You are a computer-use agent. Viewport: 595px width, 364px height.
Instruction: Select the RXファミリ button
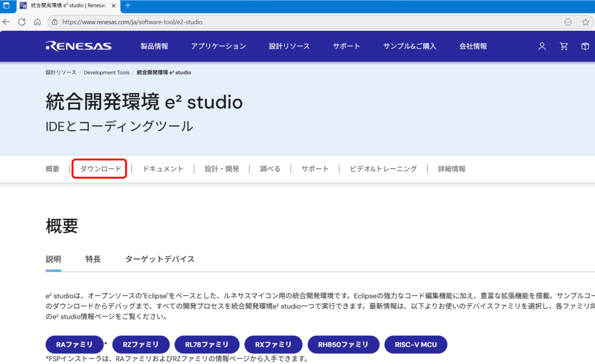click(273, 344)
